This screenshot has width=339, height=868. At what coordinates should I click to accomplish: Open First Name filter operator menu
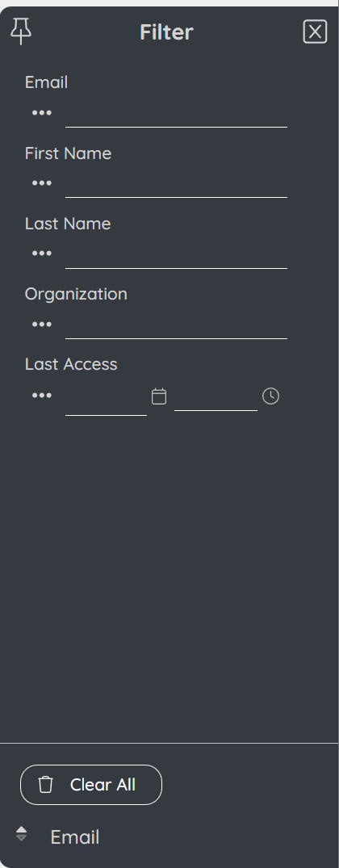pyautogui.click(x=42, y=183)
